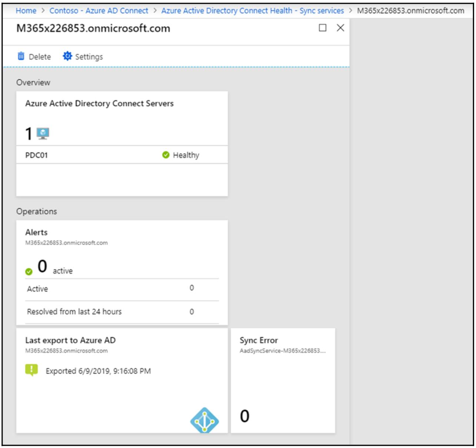The width and height of the screenshot is (476, 448).
Task: Open Settings via the gear icon
Action: tap(67, 56)
